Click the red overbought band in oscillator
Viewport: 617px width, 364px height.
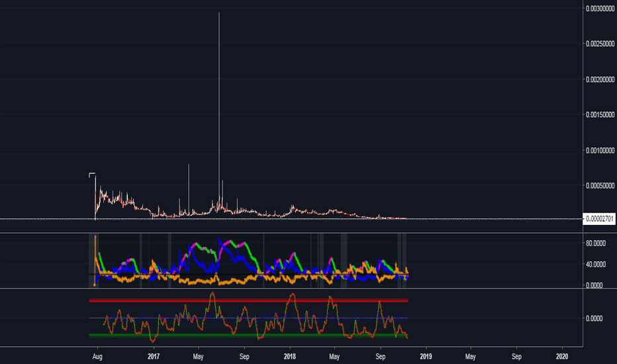248,300
